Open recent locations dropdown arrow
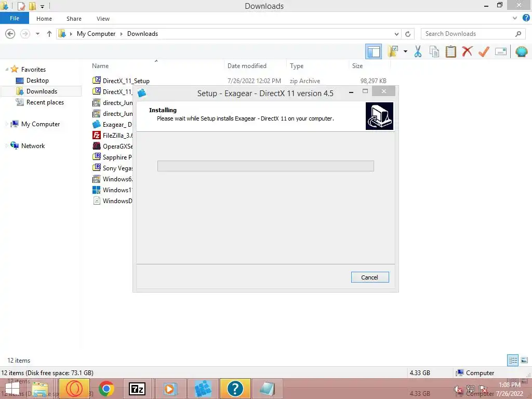The height and width of the screenshot is (399, 532). pos(37,34)
